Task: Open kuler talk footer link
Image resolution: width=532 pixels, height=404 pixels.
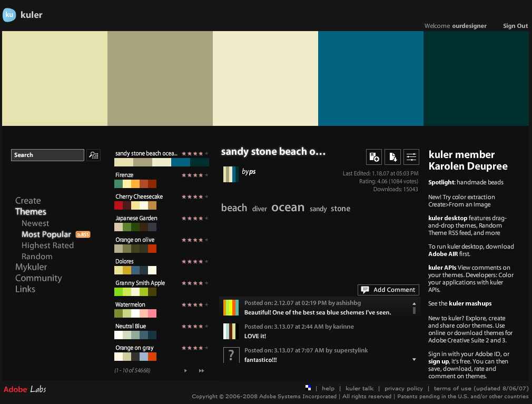Action: [359, 388]
